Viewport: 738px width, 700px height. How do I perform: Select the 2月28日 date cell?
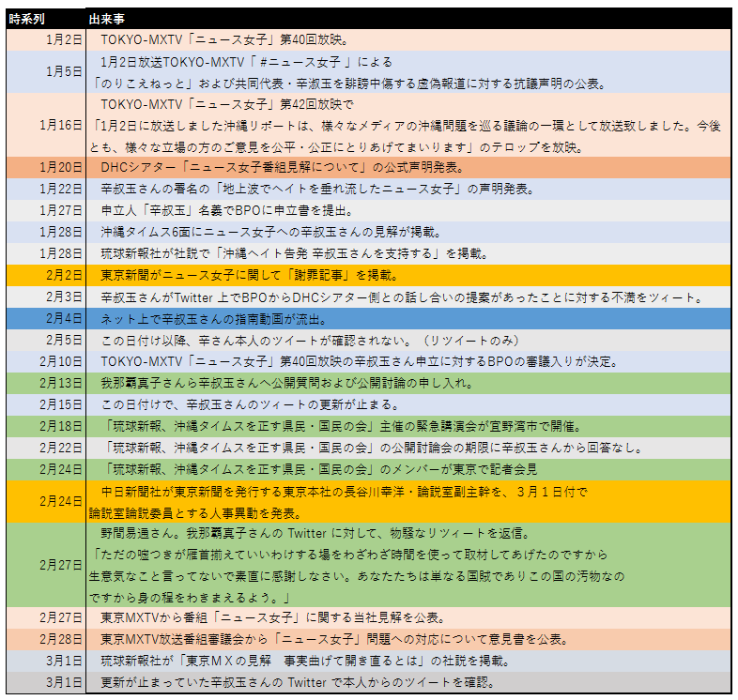(46, 639)
